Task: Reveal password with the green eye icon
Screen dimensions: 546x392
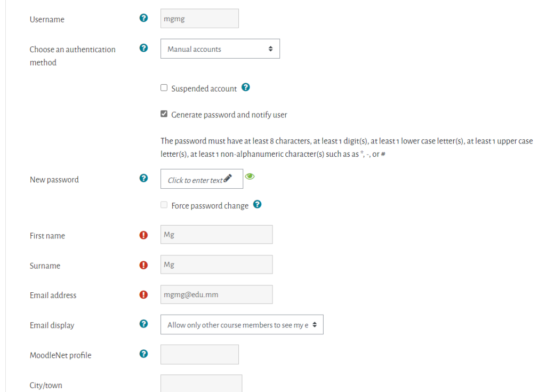Action: point(250,177)
